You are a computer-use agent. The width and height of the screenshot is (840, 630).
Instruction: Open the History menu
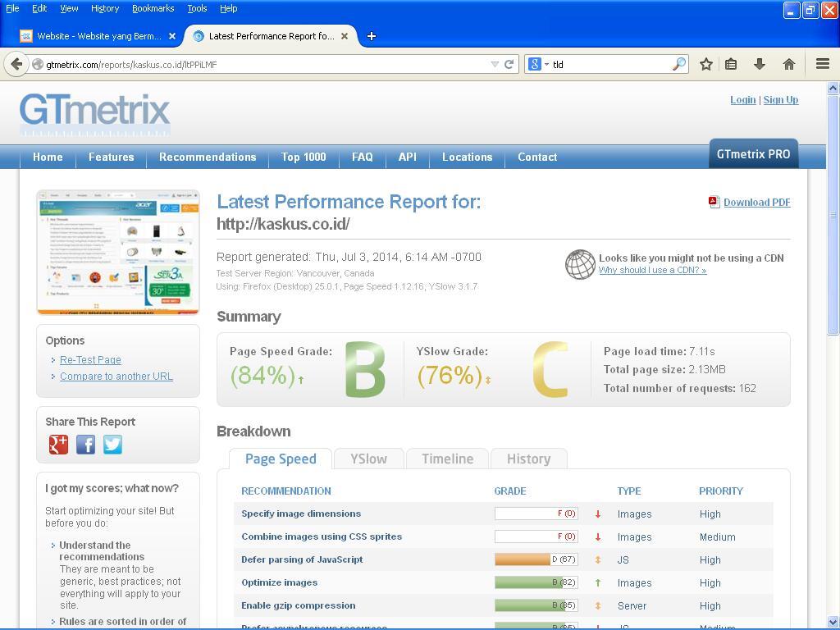pos(105,8)
